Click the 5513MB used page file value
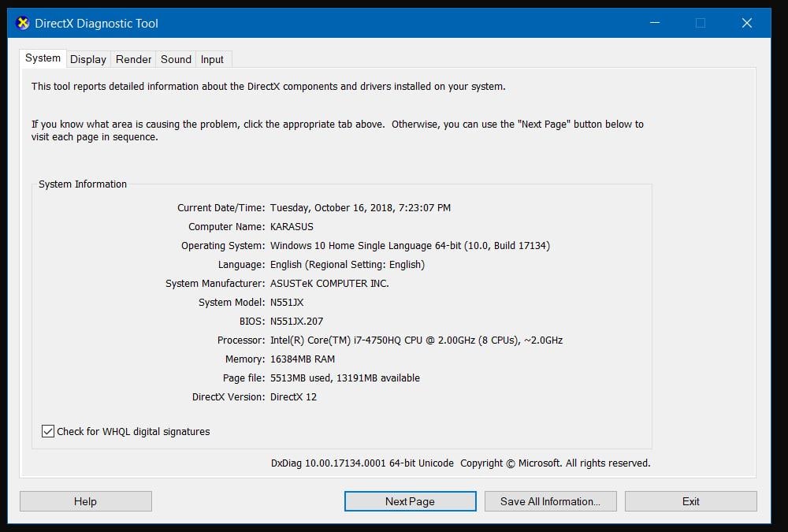Screen dimensions: 788x532 tap(345, 378)
